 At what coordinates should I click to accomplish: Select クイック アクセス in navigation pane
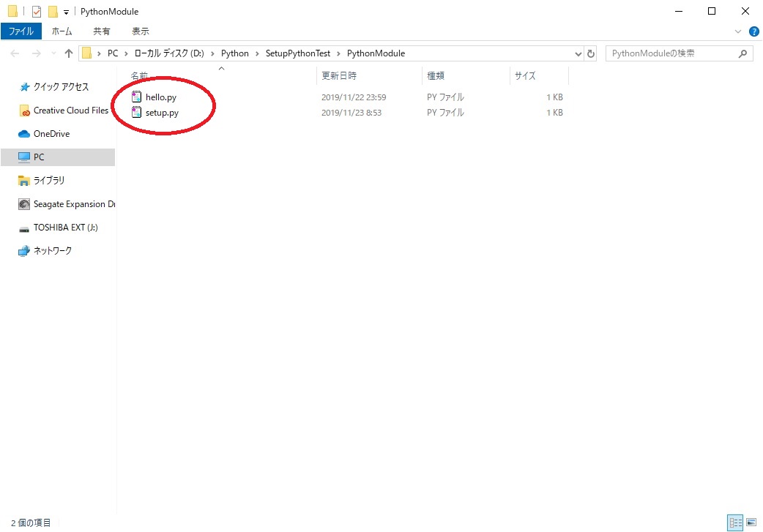click(x=61, y=87)
